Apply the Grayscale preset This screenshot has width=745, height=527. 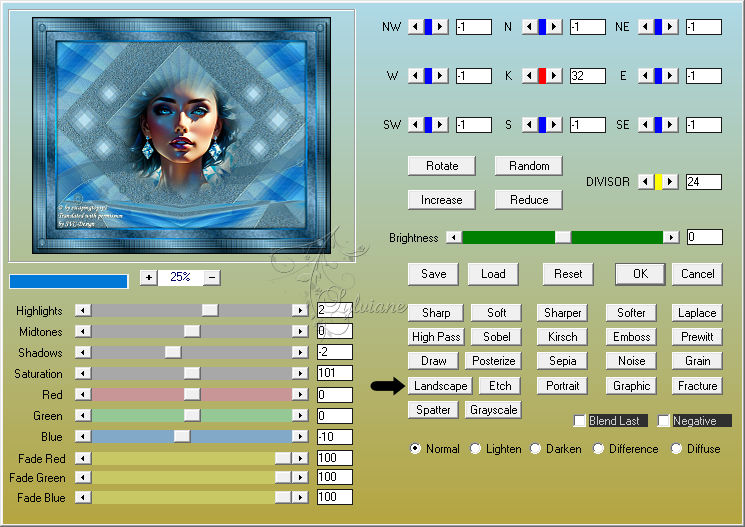493,410
